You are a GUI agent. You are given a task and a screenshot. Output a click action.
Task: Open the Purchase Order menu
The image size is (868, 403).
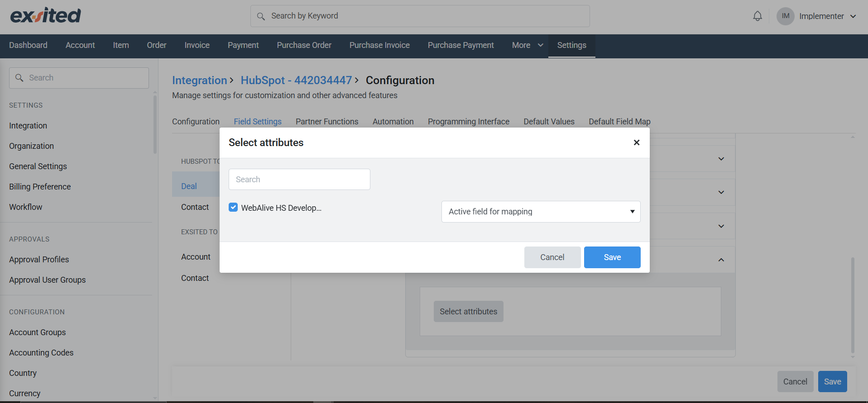click(x=304, y=45)
